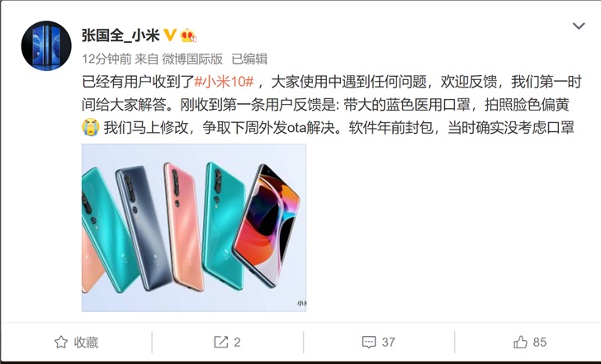Click the orange V verified badge
This screenshot has height=364, width=601.
click(x=170, y=35)
